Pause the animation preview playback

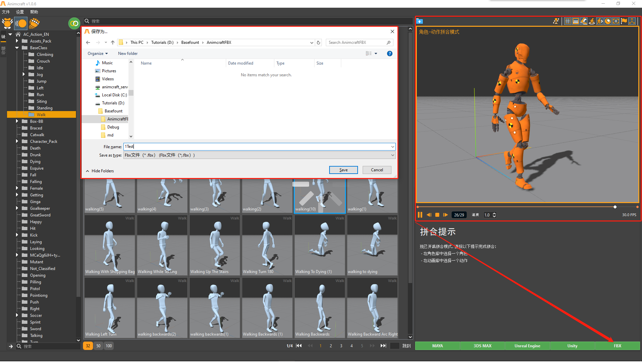(x=420, y=215)
